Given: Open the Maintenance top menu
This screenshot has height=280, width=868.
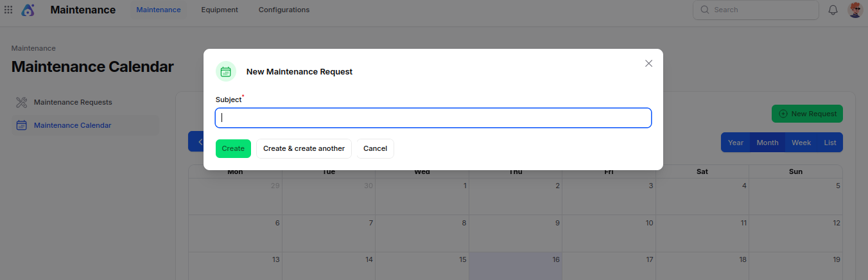Looking at the screenshot, I should tap(159, 10).
